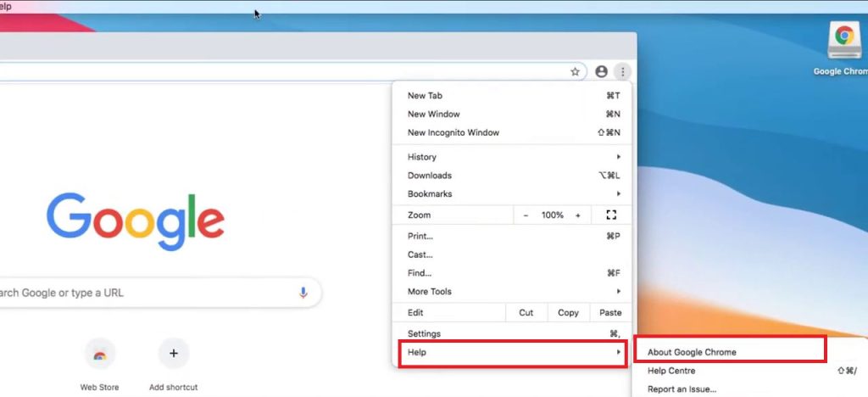Click the 100% zoom value

552,215
